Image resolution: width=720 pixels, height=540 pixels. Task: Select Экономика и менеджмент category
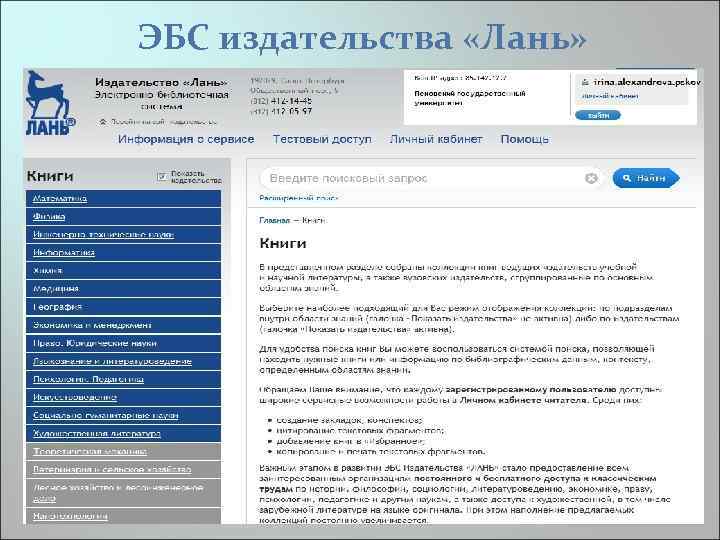click(x=124, y=325)
